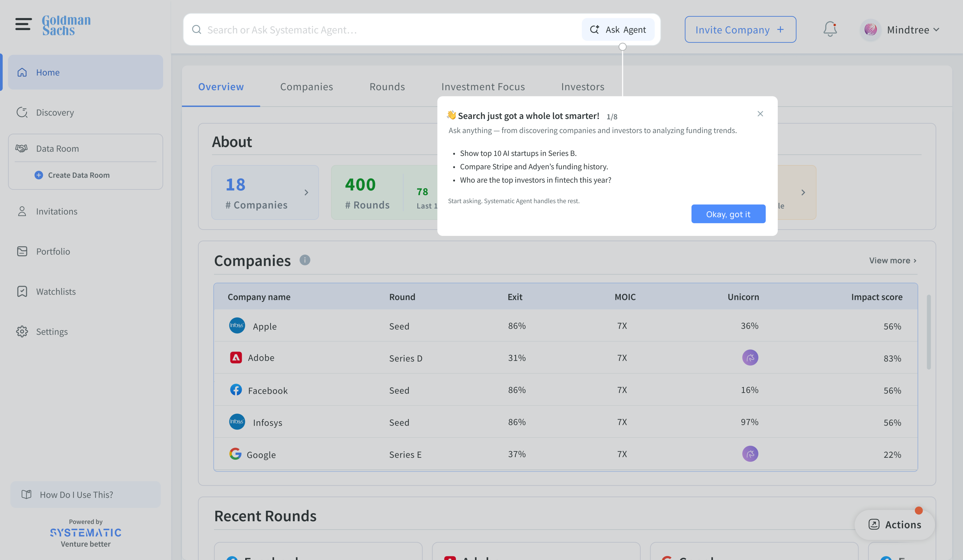Click the Goldman Sachs logo

pyautogui.click(x=66, y=25)
